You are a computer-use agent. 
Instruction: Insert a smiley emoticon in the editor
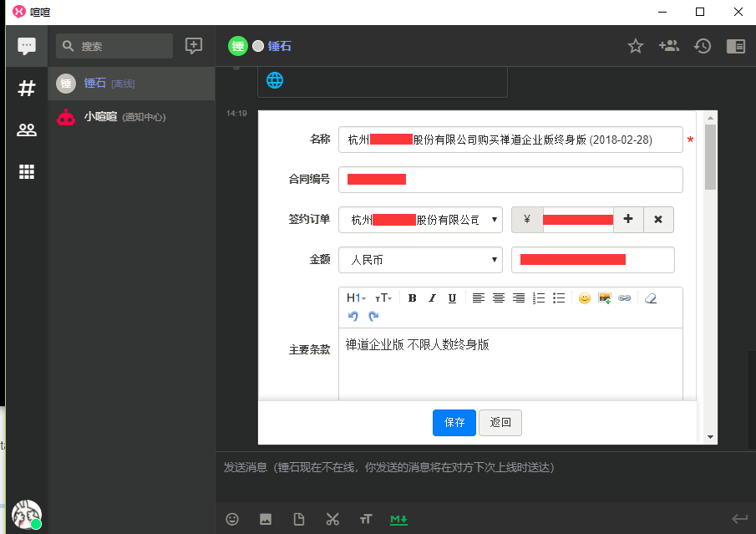(x=585, y=298)
